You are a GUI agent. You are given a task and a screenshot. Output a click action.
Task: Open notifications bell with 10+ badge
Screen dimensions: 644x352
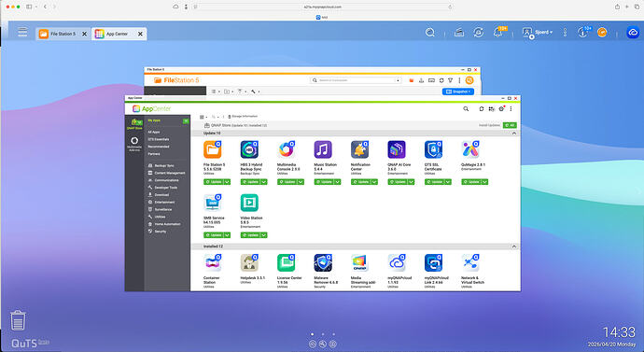tap(498, 32)
